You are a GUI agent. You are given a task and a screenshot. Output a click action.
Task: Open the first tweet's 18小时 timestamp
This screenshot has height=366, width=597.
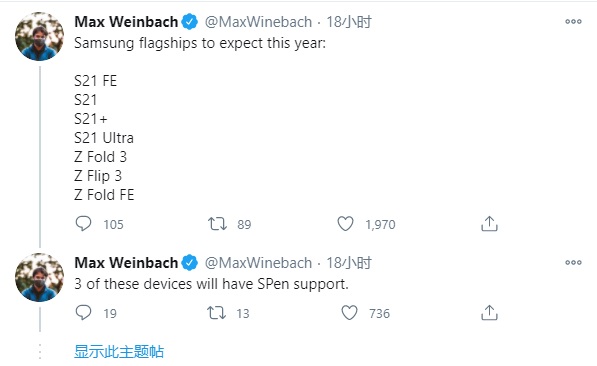349,22
